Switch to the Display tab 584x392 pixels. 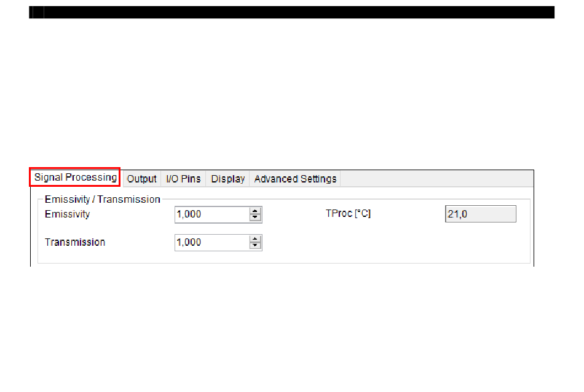(x=228, y=179)
